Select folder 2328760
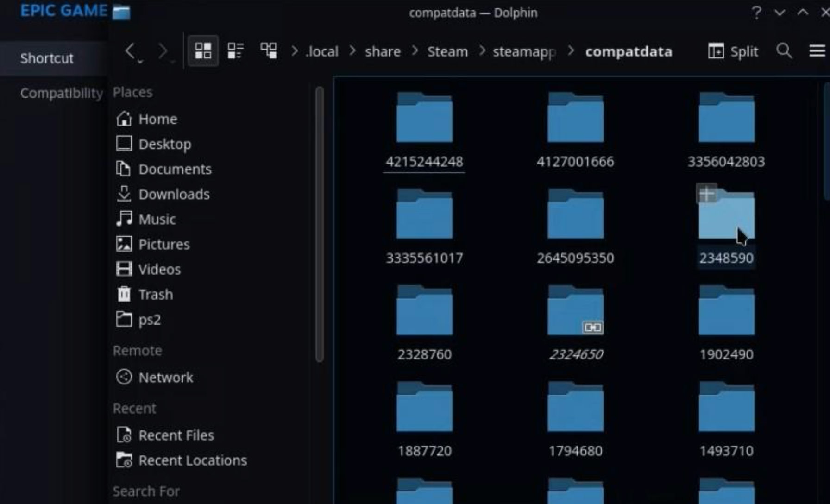 424,322
